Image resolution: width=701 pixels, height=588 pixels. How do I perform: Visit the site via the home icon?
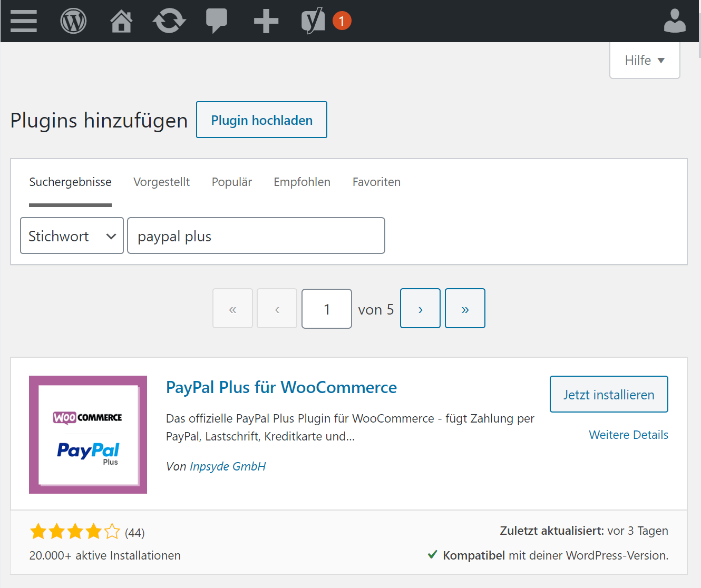tap(121, 21)
